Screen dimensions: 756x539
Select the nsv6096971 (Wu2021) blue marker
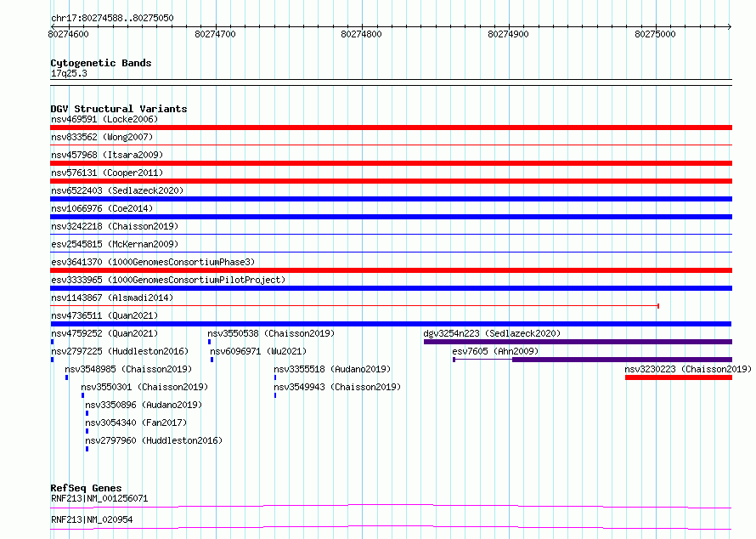click(212, 360)
